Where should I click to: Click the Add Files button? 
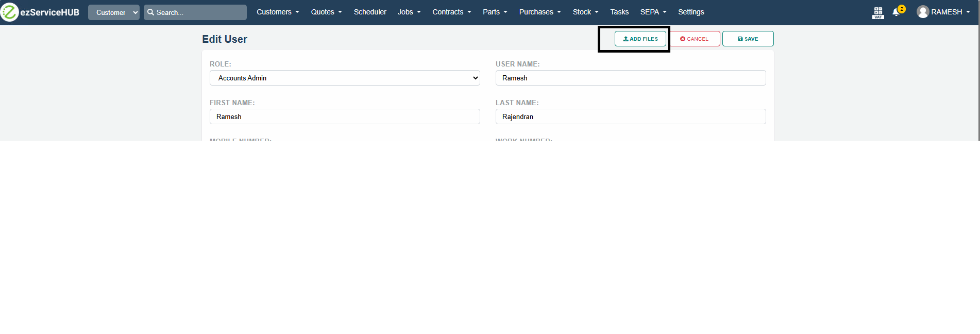(x=640, y=39)
